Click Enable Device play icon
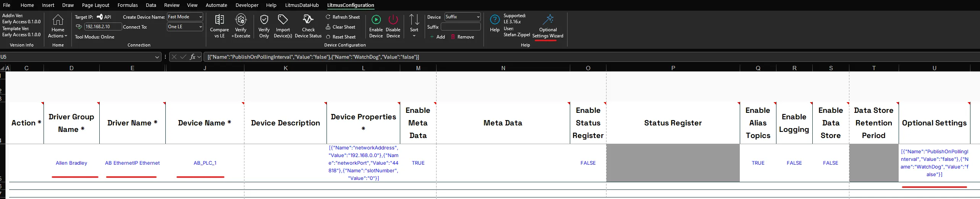Viewport: 980px width, 199px height. click(376, 19)
